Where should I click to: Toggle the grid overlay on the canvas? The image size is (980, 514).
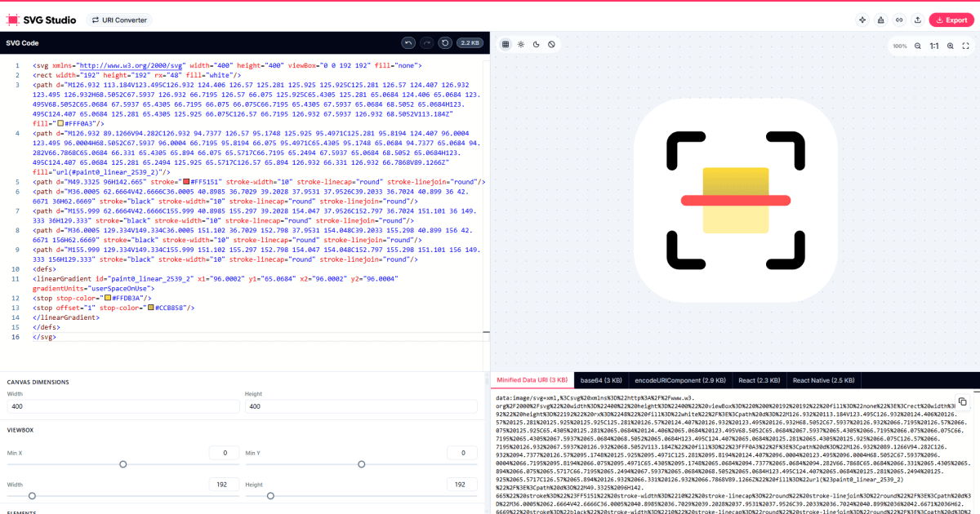point(506,44)
